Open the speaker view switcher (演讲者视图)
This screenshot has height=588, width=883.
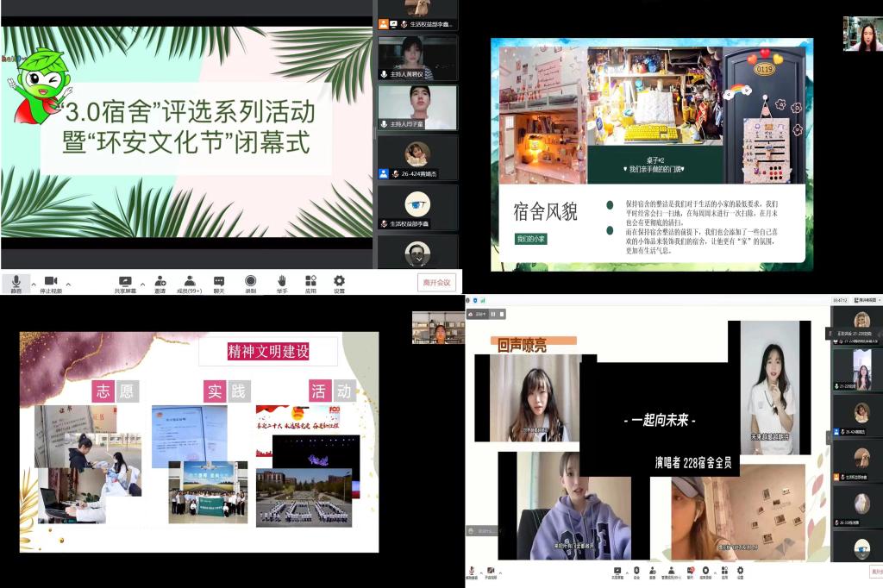(x=863, y=300)
